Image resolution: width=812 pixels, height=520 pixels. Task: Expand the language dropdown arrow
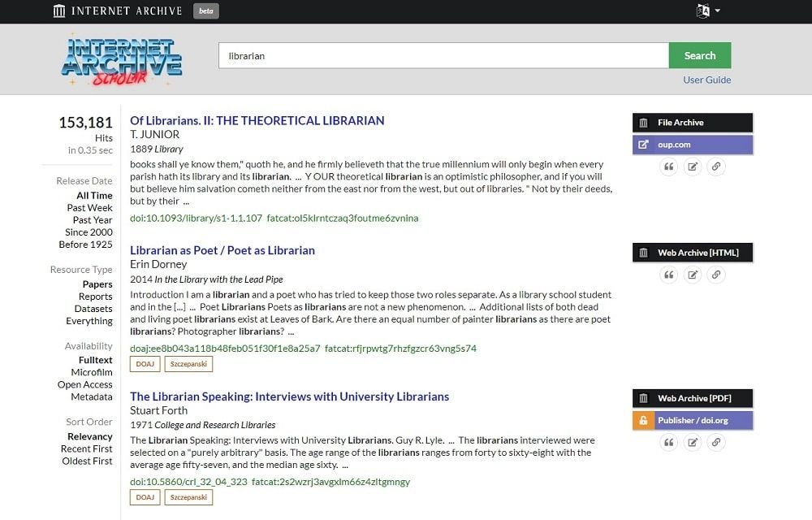click(717, 11)
